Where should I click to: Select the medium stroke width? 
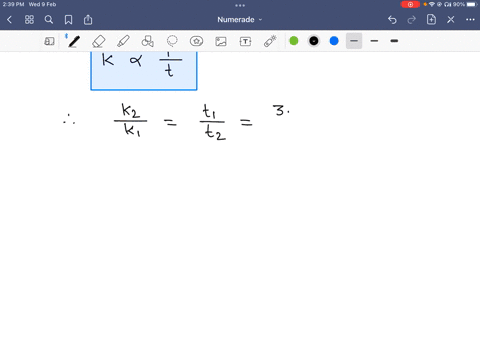point(374,41)
